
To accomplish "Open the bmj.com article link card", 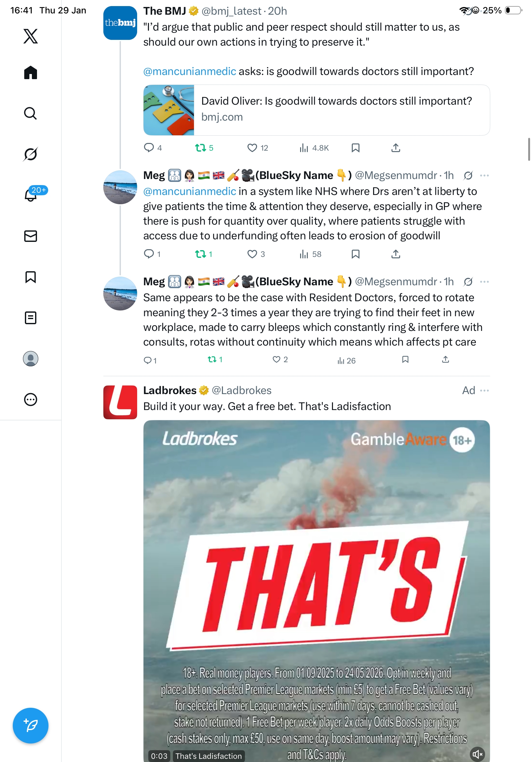I will pos(316,110).
